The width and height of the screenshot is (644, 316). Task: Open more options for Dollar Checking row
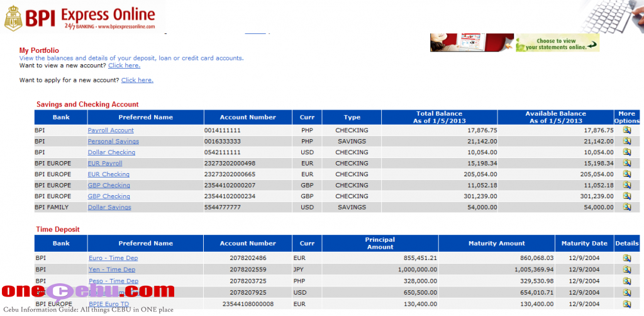(627, 152)
